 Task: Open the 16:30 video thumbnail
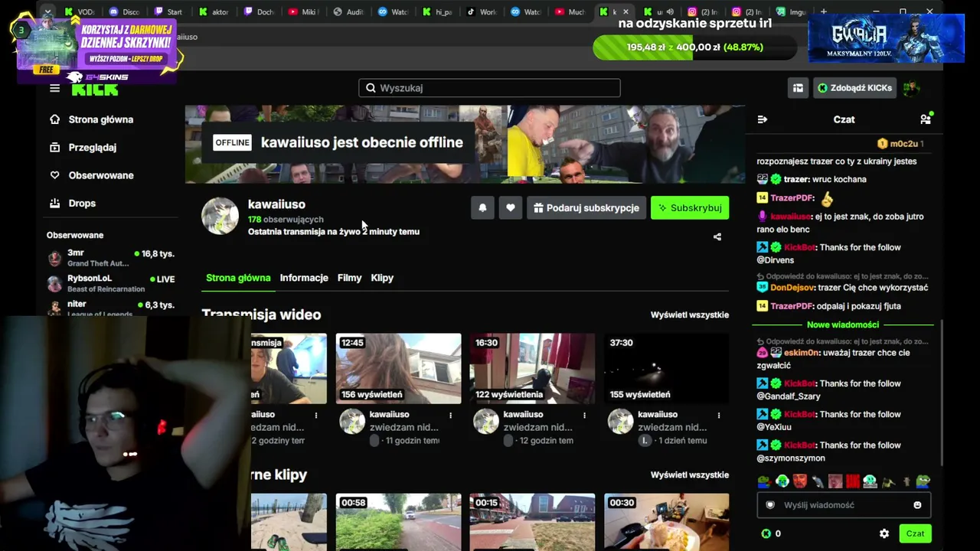532,368
